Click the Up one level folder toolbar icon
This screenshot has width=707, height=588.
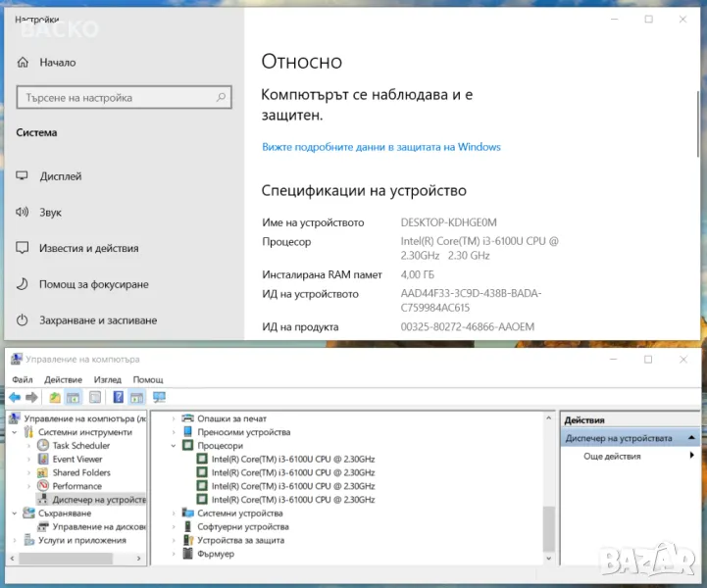tap(55, 397)
